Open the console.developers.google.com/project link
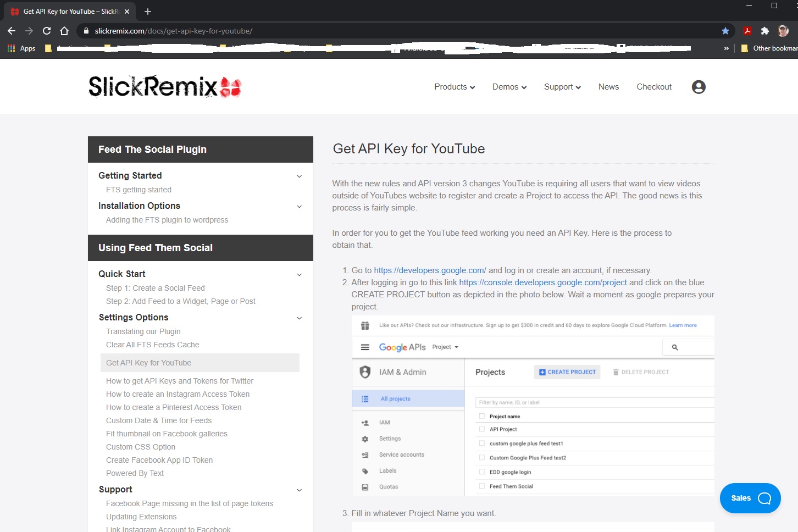This screenshot has height=532, width=798. (x=542, y=282)
